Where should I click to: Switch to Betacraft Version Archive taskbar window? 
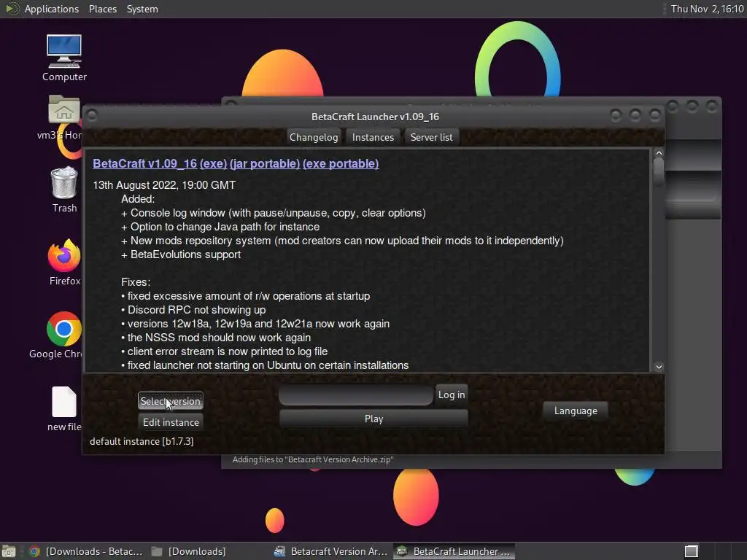pos(331,551)
